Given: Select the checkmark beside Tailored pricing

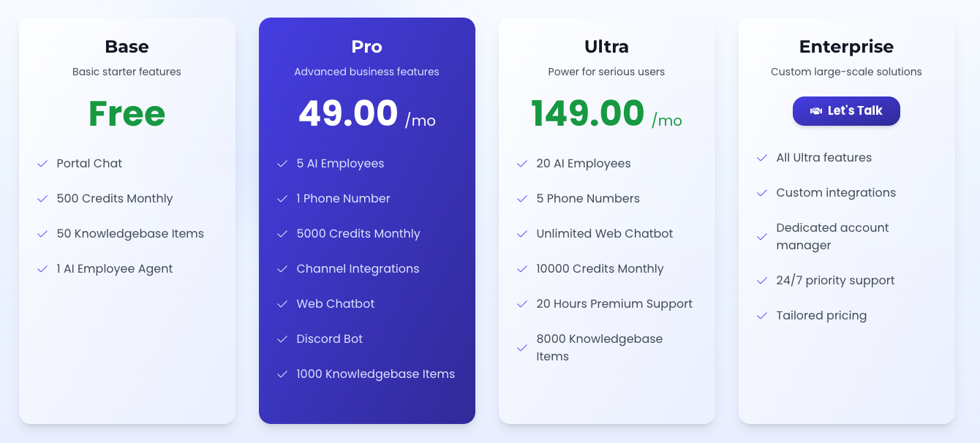Looking at the screenshot, I should click(762, 316).
